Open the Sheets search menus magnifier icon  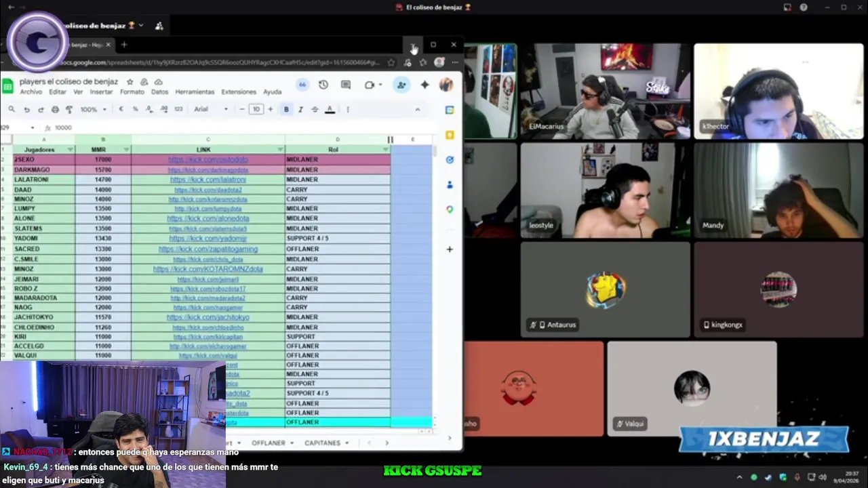tap(12, 109)
